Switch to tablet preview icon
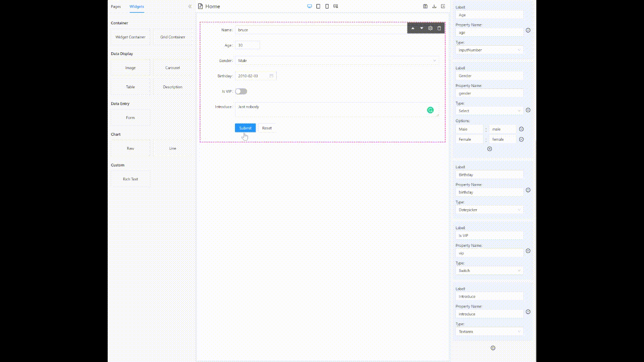The height and width of the screenshot is (362, 644). [318, 7]
